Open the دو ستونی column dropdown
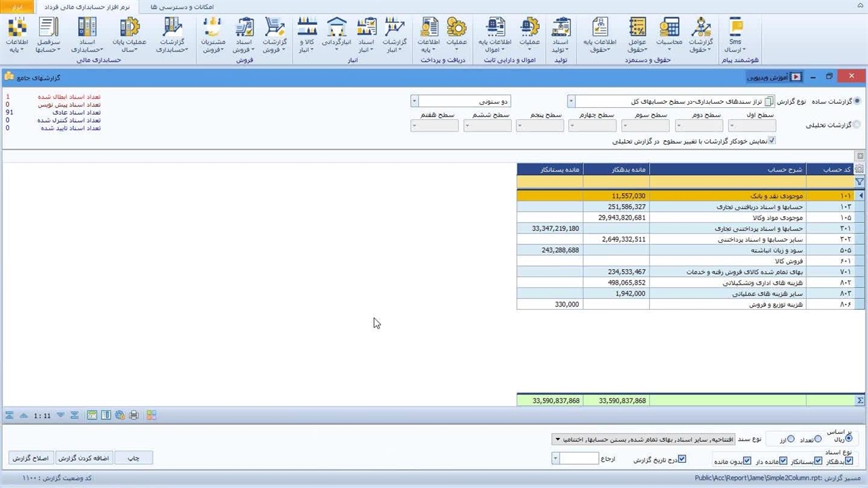868x488 pixels. 414,102
